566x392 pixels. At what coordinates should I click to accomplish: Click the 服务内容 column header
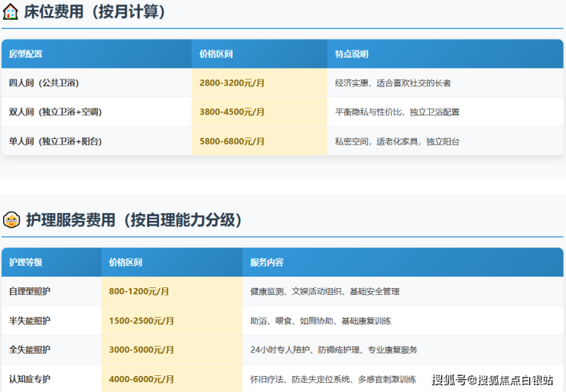point(266,262)
